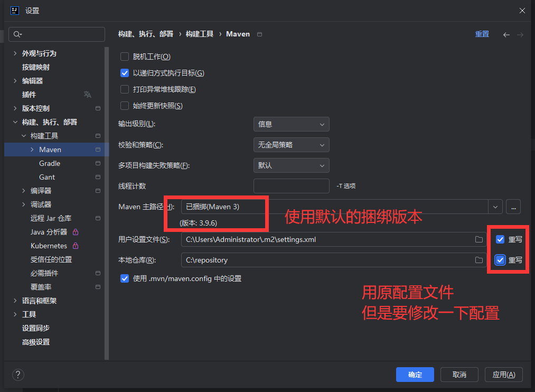Screen dimensions: 535x392
Task: Click inside the 线程计数 input field
Action: 291,186
